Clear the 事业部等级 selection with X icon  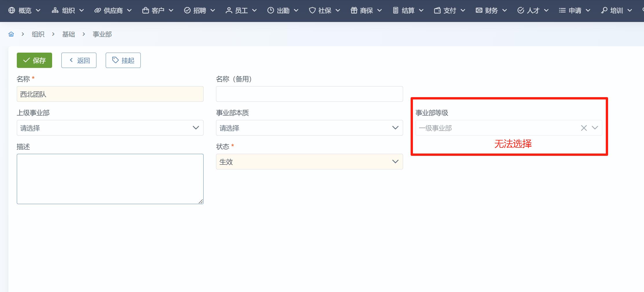583,128
